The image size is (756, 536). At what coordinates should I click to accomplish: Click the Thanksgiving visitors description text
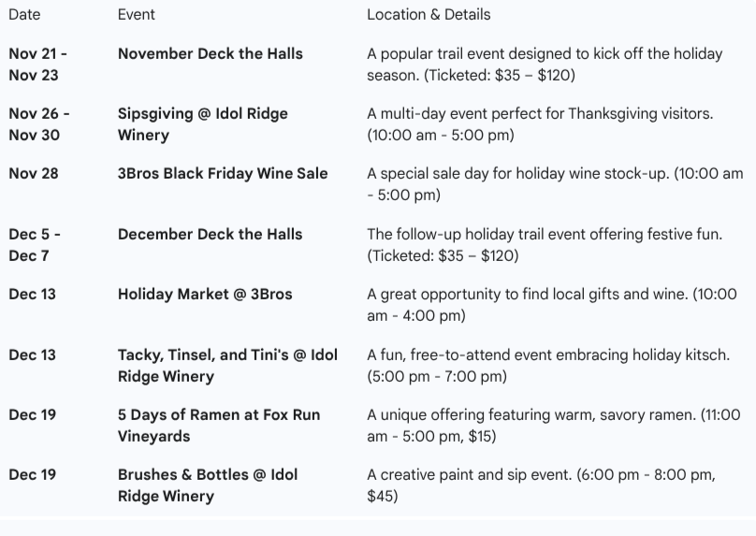click(x=540, y=123)
